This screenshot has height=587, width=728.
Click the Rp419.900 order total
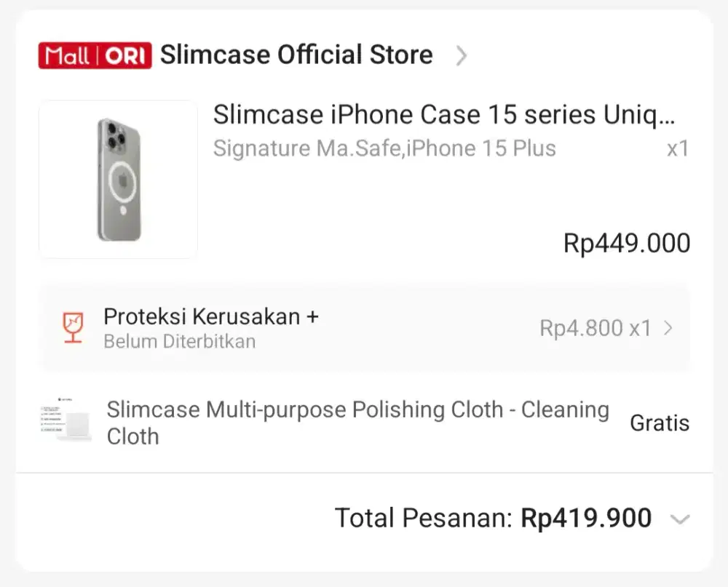point(586,519)
